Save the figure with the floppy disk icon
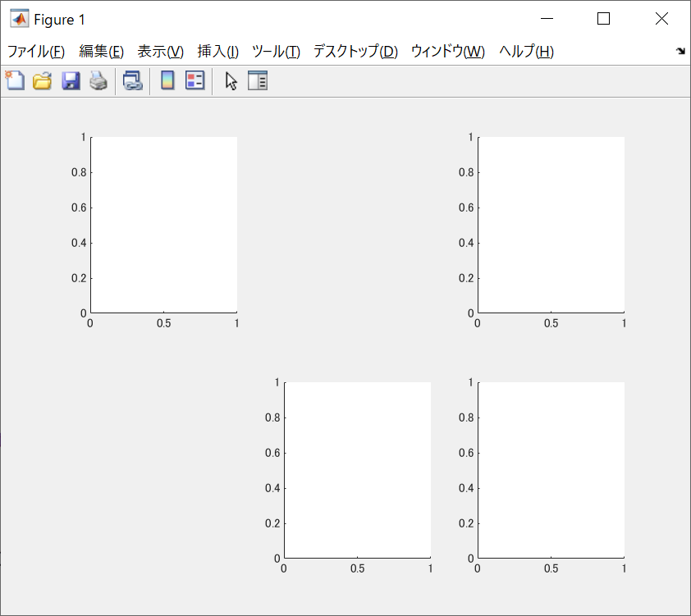 tap(71, 81)
